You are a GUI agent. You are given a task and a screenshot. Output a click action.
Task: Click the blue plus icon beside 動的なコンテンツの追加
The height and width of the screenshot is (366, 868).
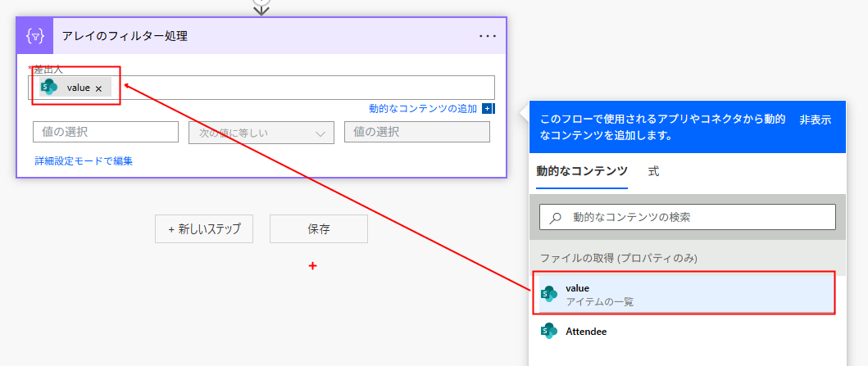pyautogui.click(x=487, y=108)
